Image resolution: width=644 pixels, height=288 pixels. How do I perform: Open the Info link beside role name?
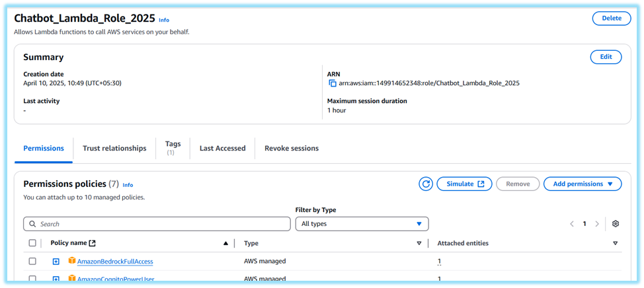coord(164,20)
